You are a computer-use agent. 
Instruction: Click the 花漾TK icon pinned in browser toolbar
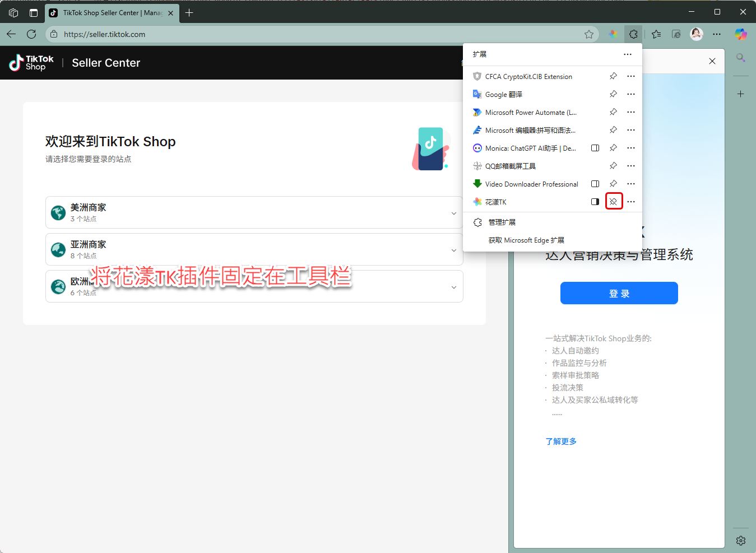point(613,34)
